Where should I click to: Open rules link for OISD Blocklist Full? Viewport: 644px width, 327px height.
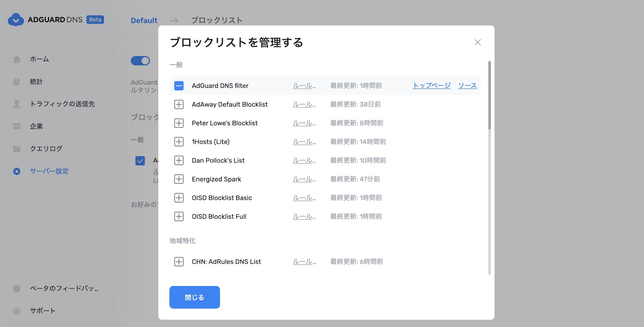pyautogui.click(x=304, y=216)
